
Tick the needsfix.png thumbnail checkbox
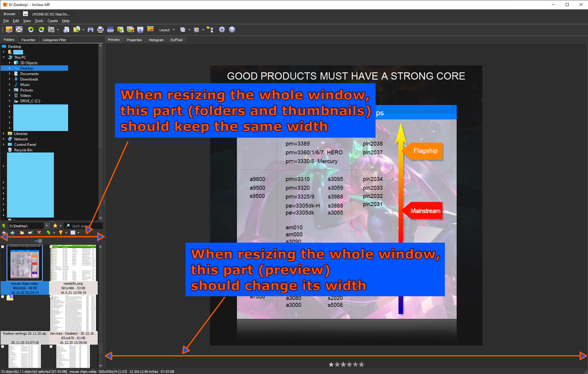tap(51, 247)
